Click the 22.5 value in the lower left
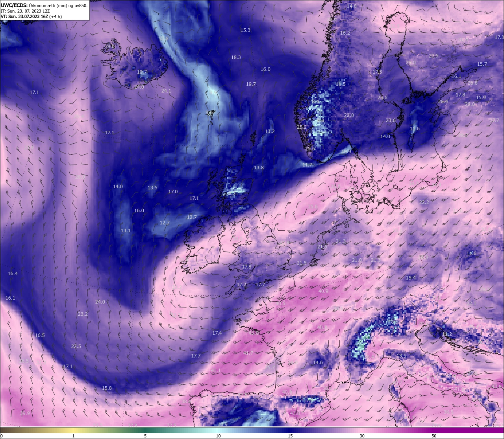The width and height of the screenshot is (504, 439). [x=76, y=346]
